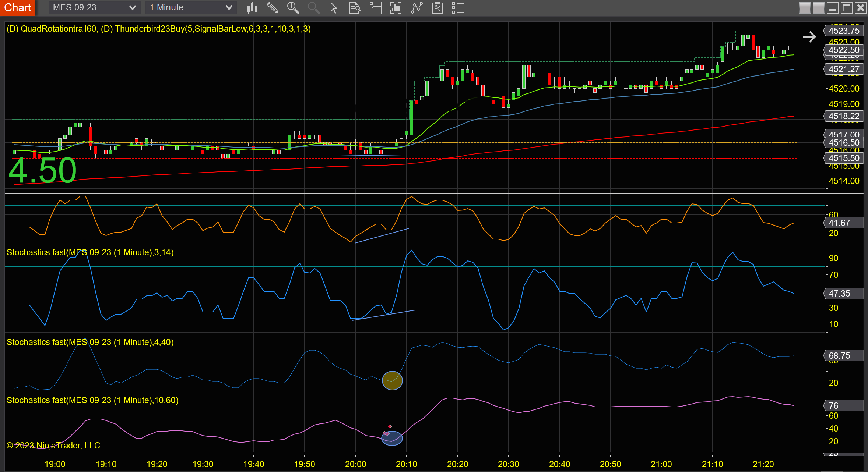
Task: Click the Stochastics fast 4,40 panel label
Action: tap(90, 342)
